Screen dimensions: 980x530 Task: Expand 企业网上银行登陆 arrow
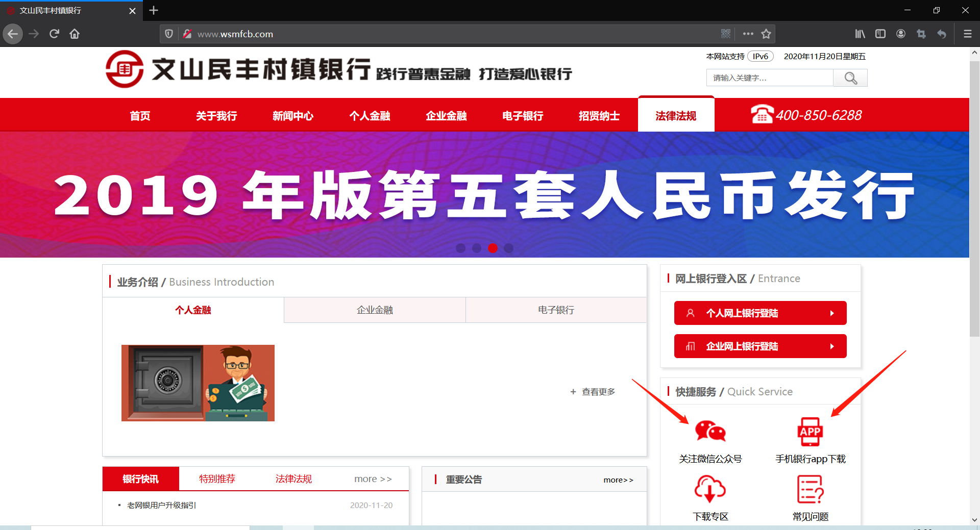click(x=832, y=346)
